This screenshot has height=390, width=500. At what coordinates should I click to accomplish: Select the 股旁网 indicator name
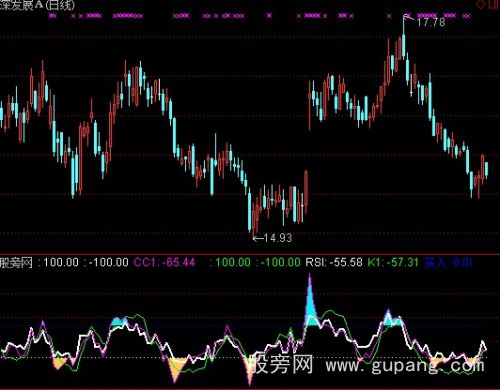click(x=16, y=263)
